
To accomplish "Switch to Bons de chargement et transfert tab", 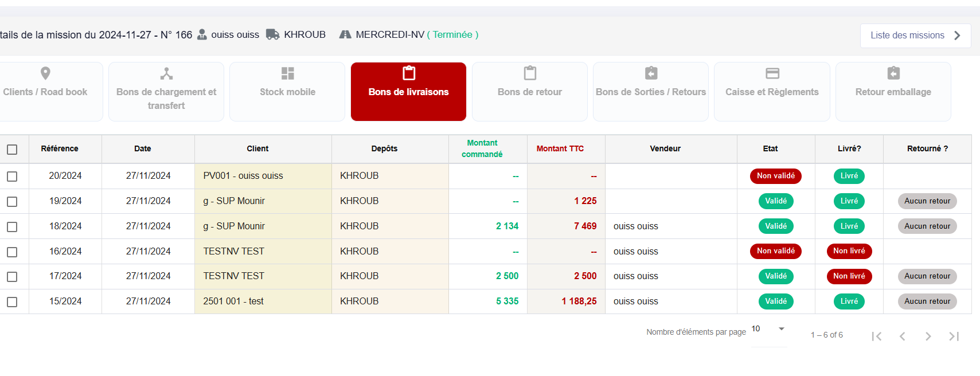I will coord(166,92).
